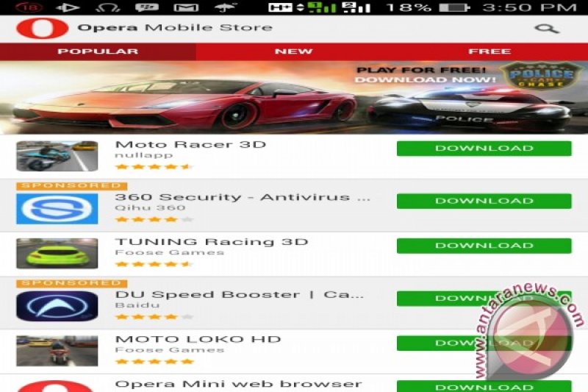
Task: Tap the headphones status bar icon
Action: 107,7
